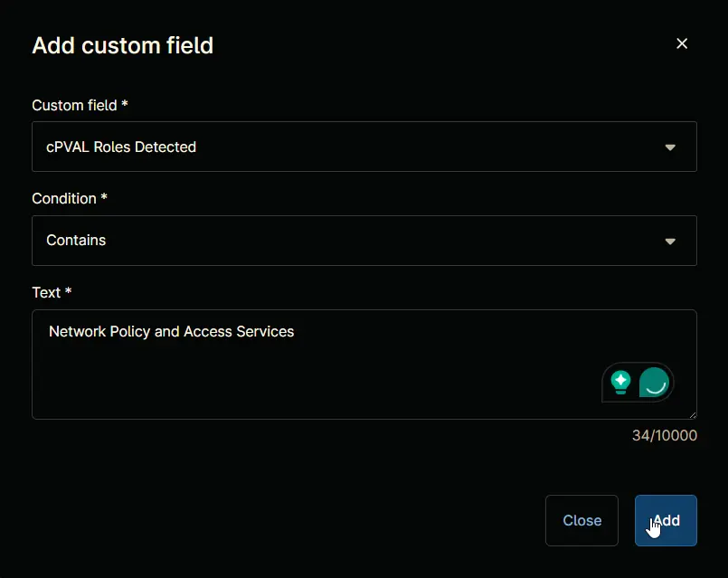728x578 pixels.
Task: Click the Add button
Action: [x=666, y=520]
